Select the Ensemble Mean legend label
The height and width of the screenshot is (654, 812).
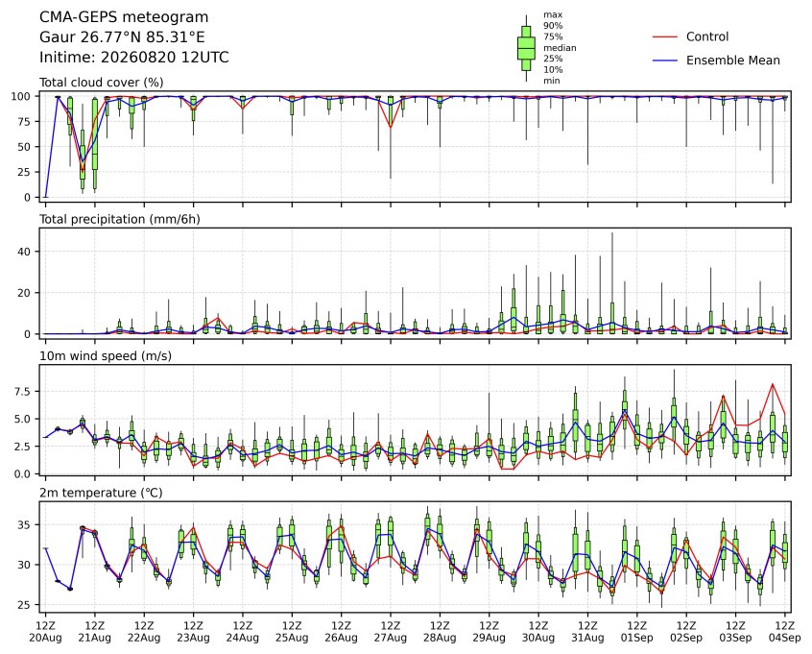(732, 61)
